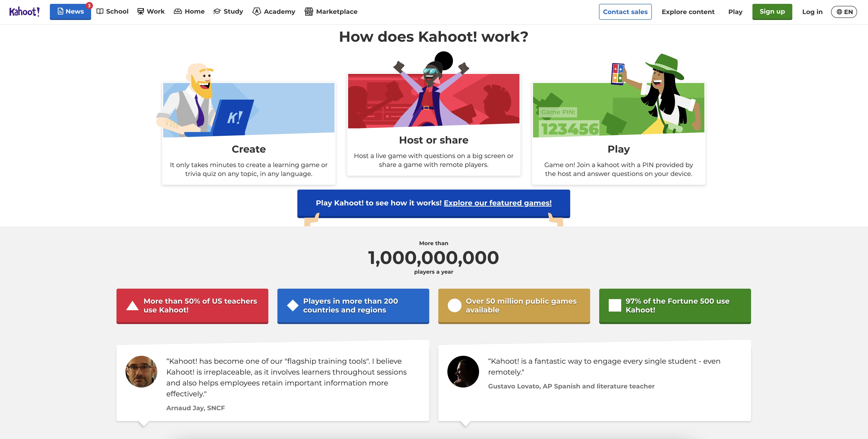Click the Kahoot! logo
The height and width of the screenshot is (439, 868).
point(24,12)
